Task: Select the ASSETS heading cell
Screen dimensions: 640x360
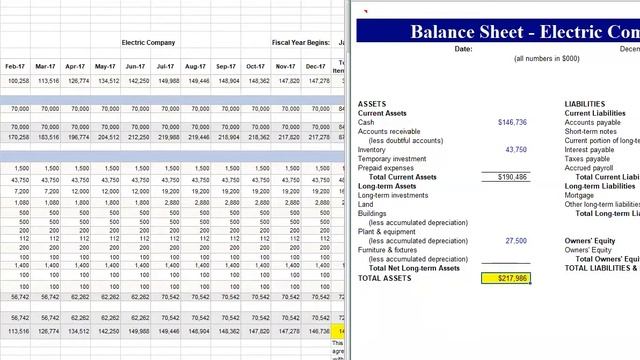Action: pyautogui.click(x=372, y=104)
